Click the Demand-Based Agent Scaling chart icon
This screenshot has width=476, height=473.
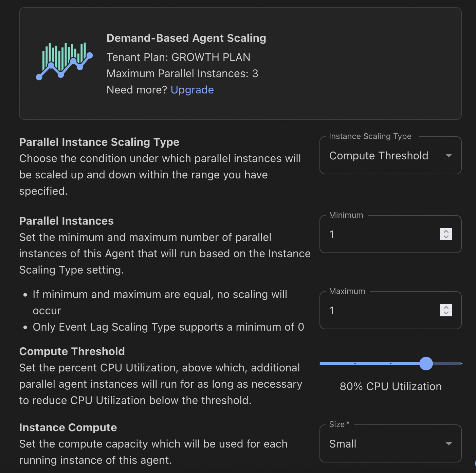[65, 61]
